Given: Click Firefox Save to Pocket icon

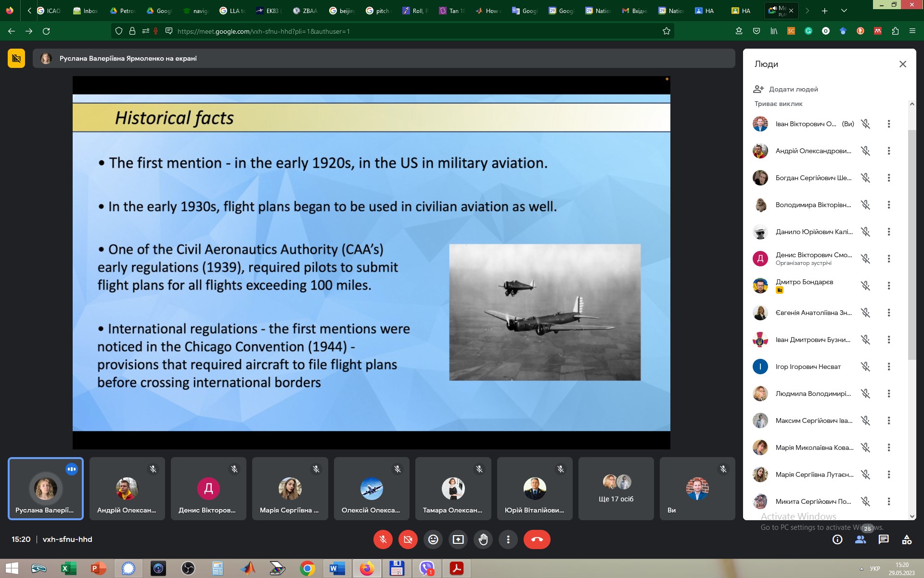Looking at the screenshot, I should [x=757, y=31].
